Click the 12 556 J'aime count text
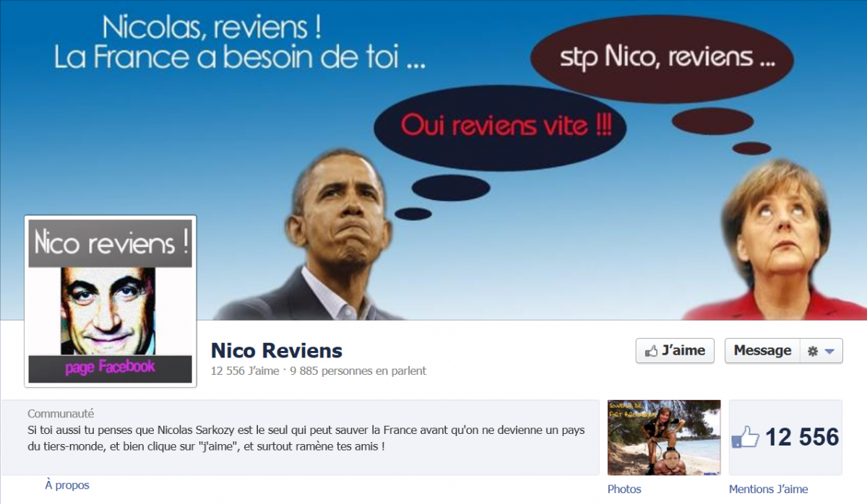867x504 pixels. pyautogui.click(x=244, y=371)
